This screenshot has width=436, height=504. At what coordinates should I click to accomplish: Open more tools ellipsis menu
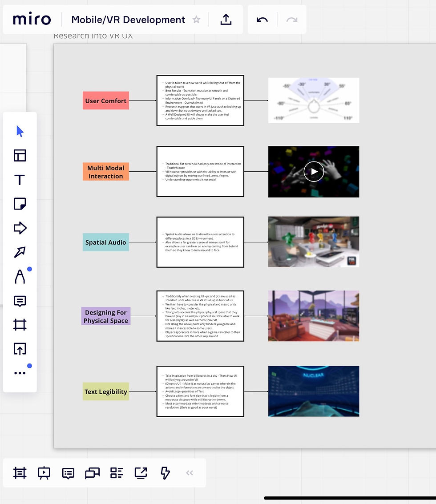[x=20, y=373]
